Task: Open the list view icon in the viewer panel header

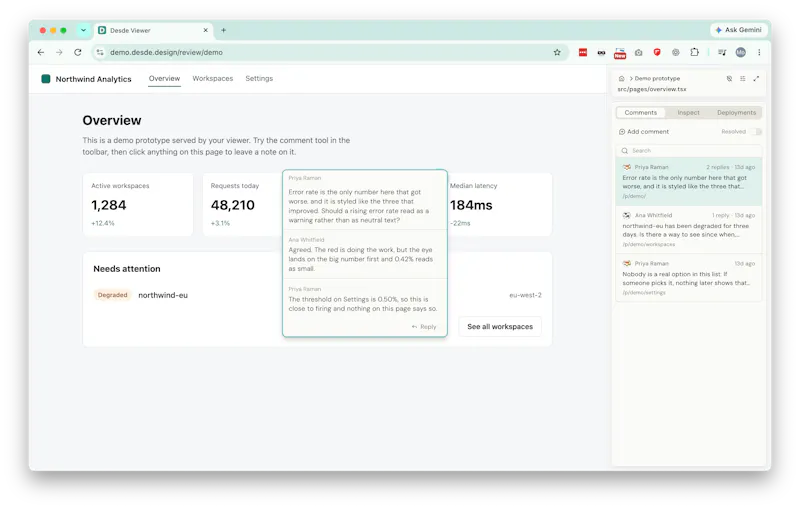Action: point(743,79)
